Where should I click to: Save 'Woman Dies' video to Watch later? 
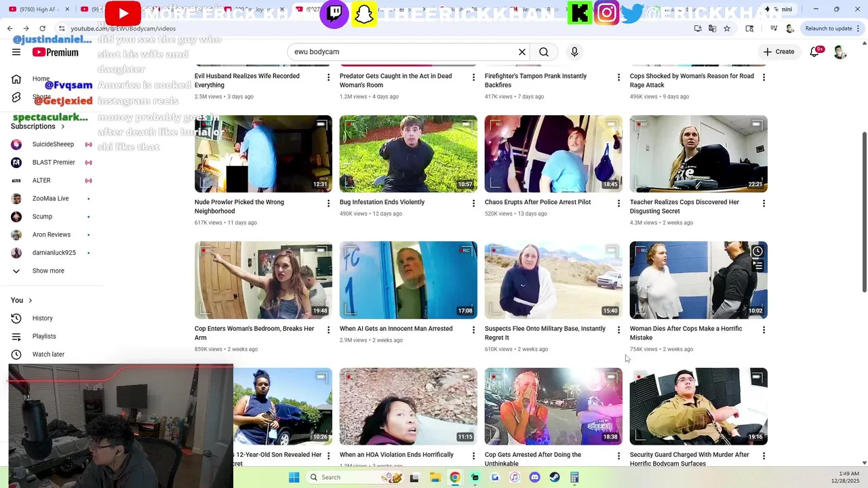[x=757, y=251]
